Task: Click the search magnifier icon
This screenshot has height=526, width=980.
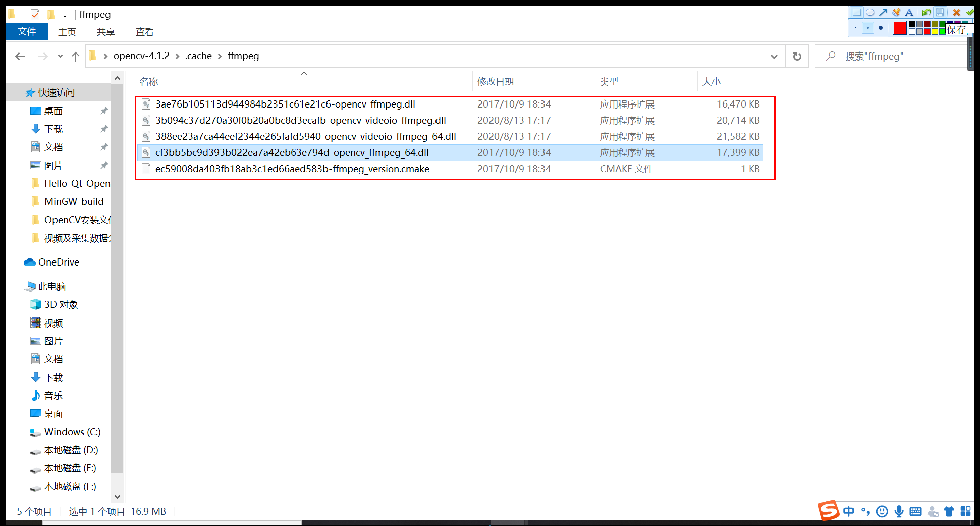Action: 831,56
